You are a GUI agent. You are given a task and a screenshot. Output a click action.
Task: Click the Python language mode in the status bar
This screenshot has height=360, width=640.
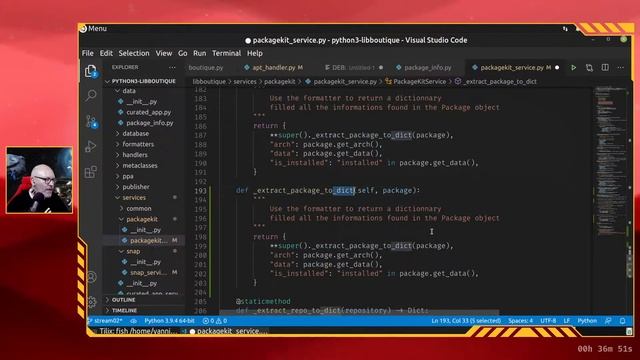coord(587,321)
